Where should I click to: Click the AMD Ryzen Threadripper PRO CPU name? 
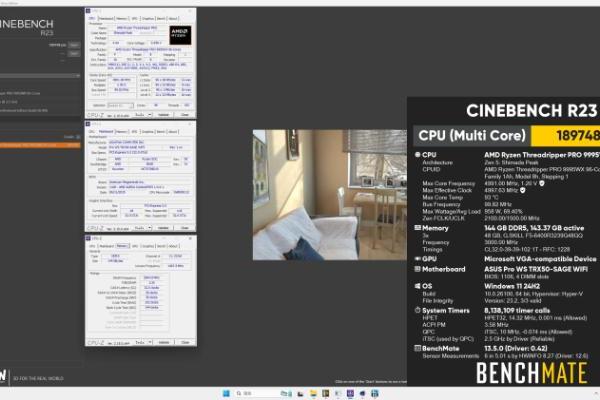pos(542,155)
